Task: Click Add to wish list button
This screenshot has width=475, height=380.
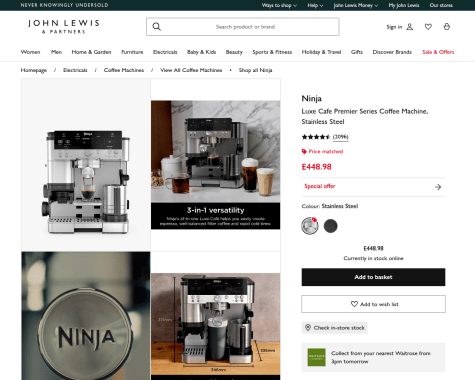Action: click(x=373, y=304)
